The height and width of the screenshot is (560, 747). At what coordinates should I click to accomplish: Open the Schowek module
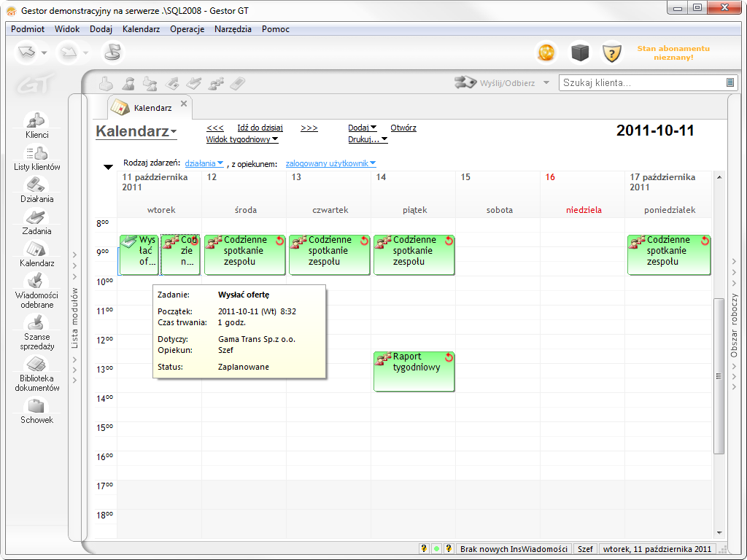tap(36, 411)
